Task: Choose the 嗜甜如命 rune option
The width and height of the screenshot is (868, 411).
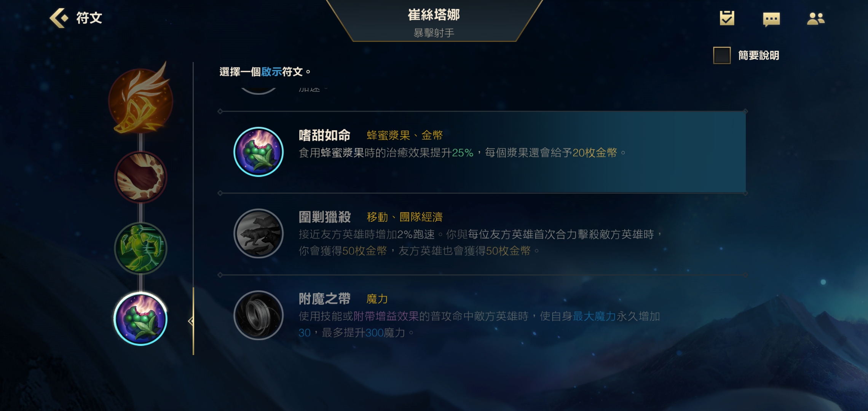Action: click(x=482, y=152)
